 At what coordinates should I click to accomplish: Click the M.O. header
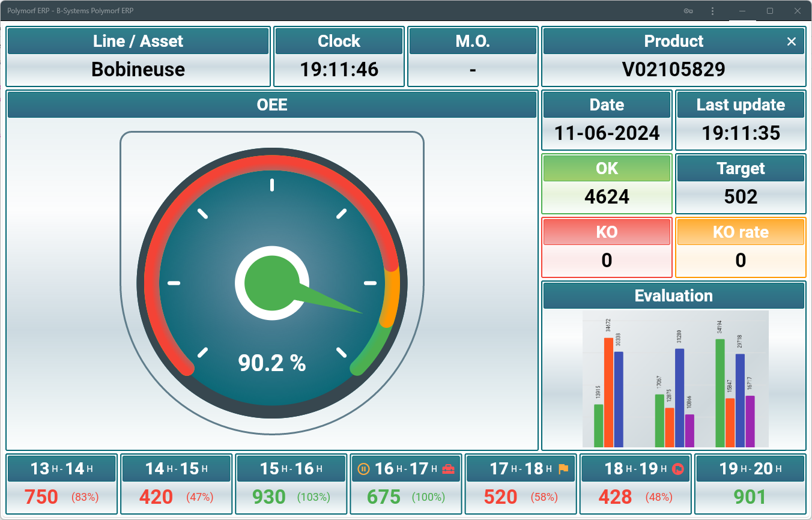473,41
